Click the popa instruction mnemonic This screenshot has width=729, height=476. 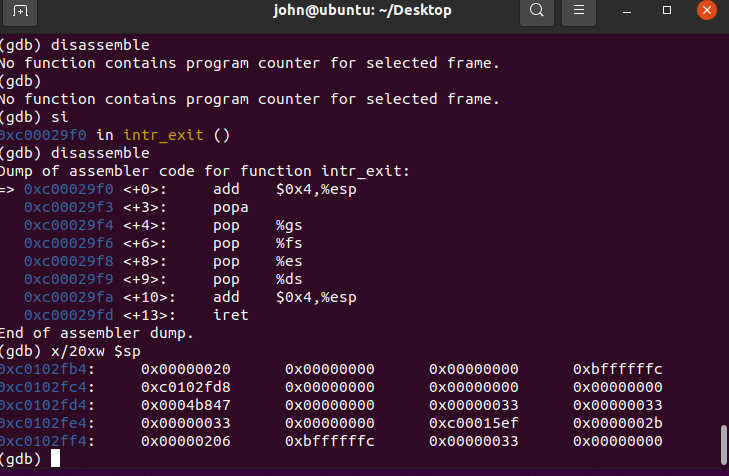[230, 207]
